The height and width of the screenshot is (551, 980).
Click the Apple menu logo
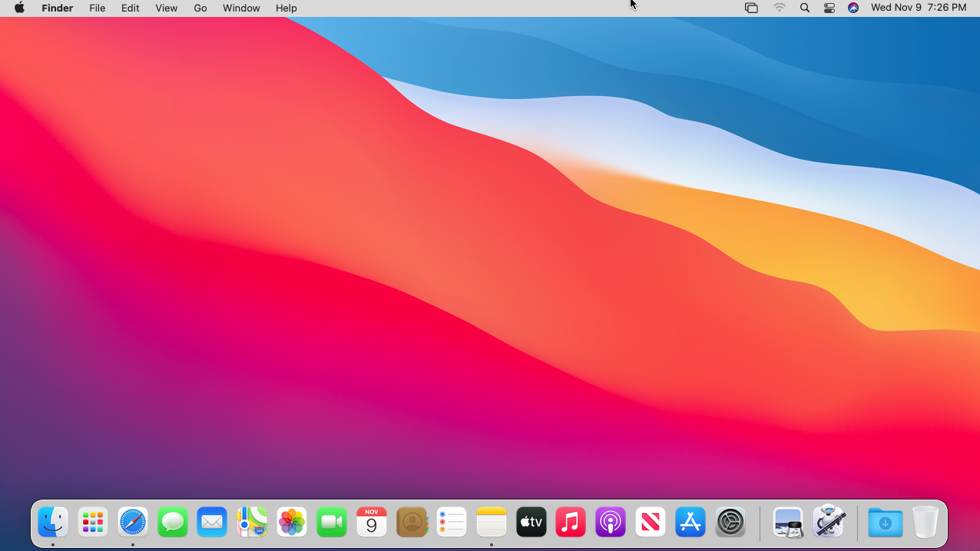(19, 8)
